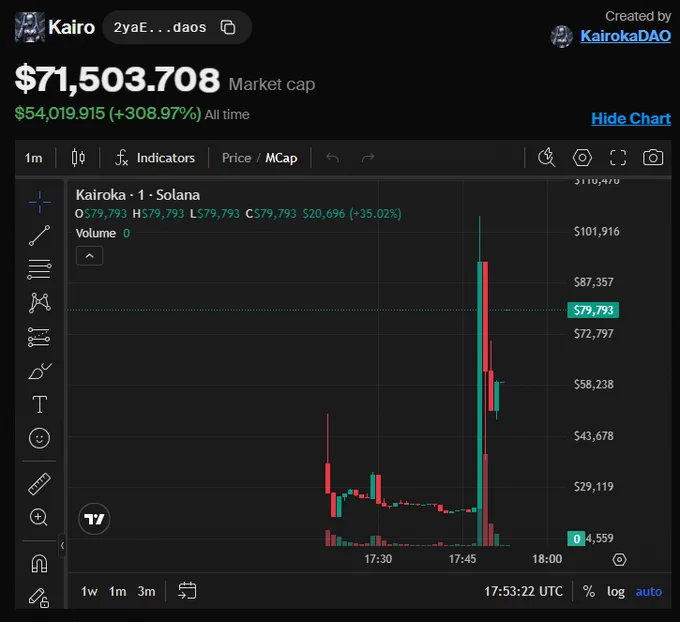Click the 17:53:22 UTC timezone selector
680x622 pixels.
(523, 591)
